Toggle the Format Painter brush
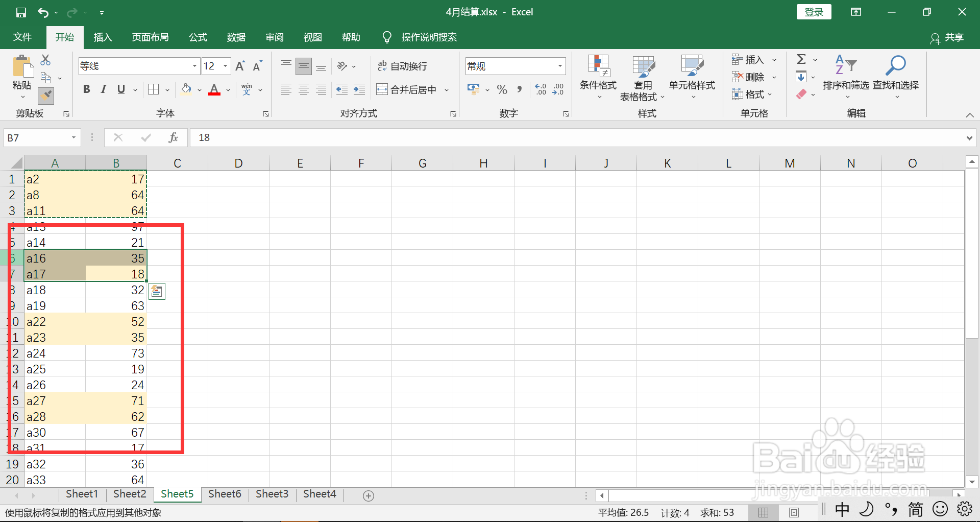Viewport: 980px width, 522px height. 46,96
